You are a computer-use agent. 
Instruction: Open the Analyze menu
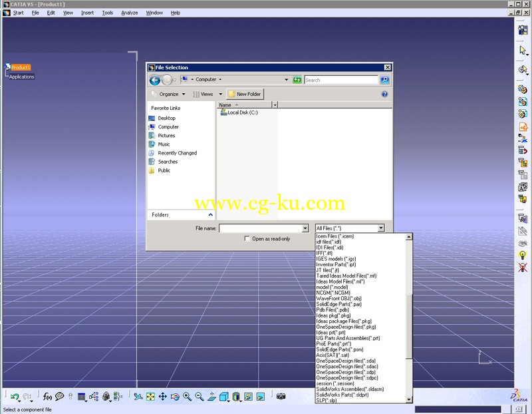click(x=129, y=13)
